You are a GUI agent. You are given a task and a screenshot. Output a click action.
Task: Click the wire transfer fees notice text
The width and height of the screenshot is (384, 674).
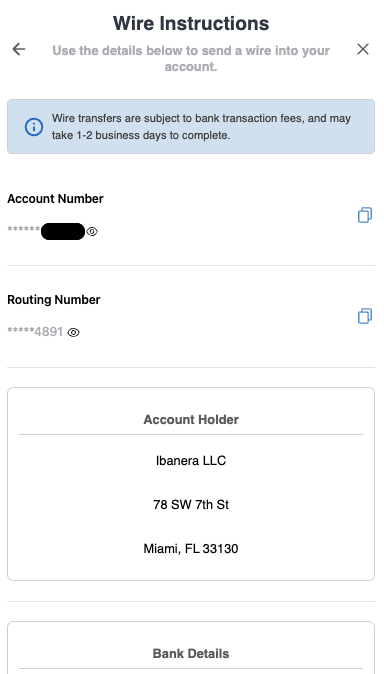tap(201, 127)
